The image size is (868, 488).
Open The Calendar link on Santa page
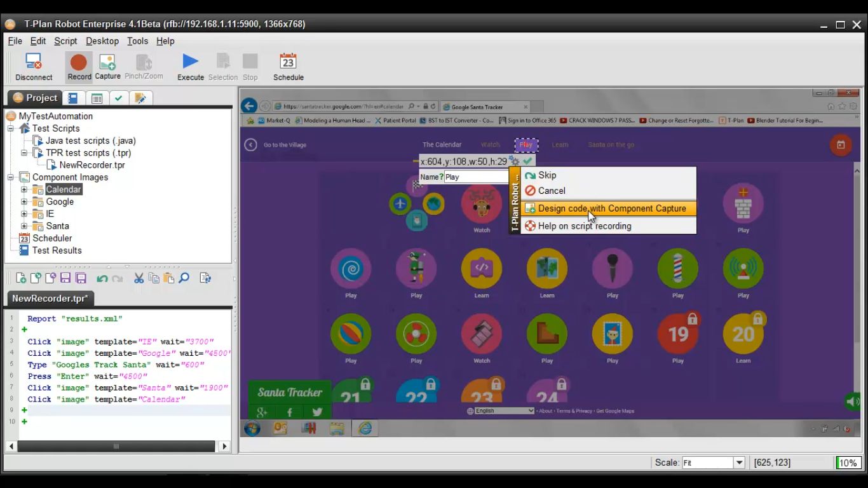[x=442, y=145]
